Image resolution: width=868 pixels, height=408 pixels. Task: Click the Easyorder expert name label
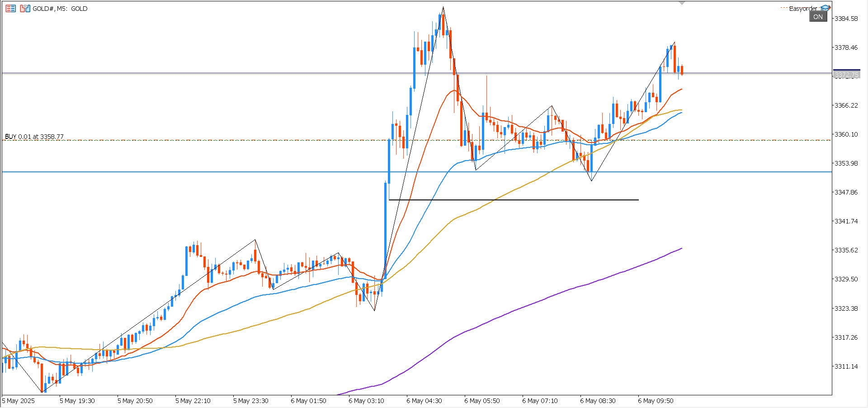(803, 9)
